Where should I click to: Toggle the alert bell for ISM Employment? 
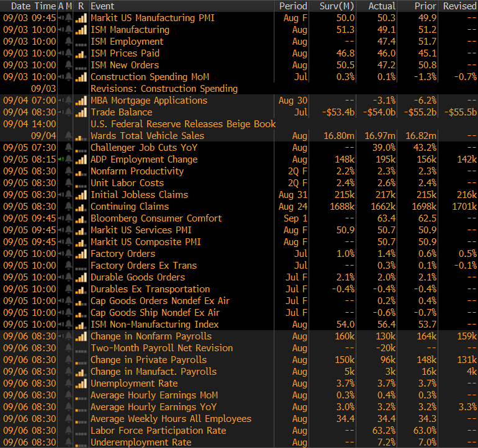(68, 42)
